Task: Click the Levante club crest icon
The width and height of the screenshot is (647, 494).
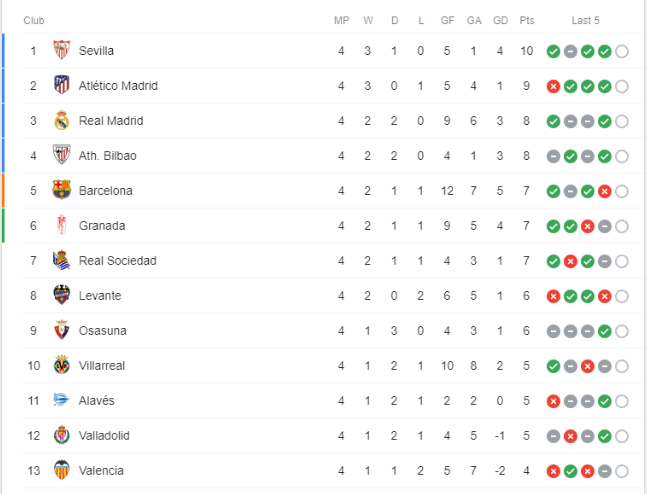Action: [x=62, y=296]
